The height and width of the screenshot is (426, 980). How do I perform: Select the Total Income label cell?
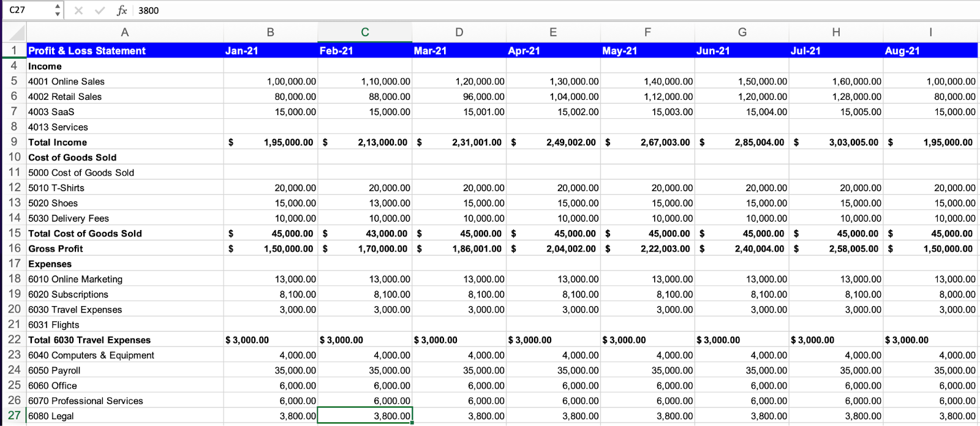125,143
